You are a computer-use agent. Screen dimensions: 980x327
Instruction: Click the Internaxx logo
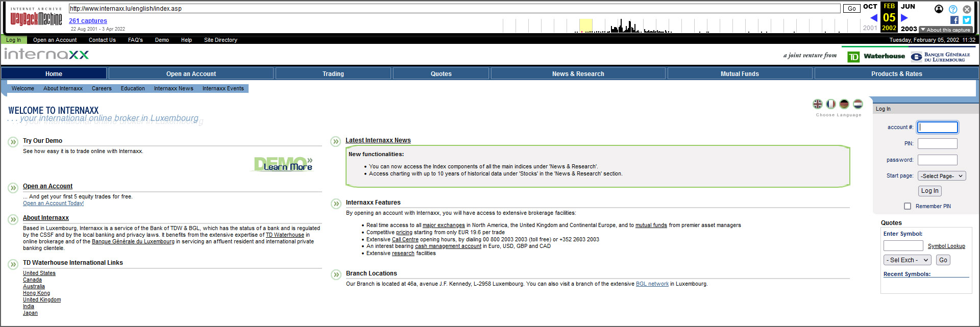[x=46, y=54]
